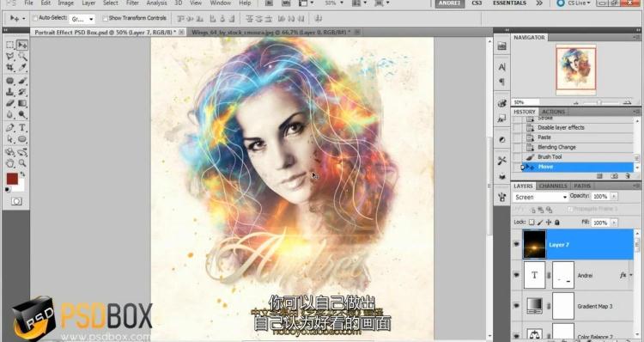Open the Filter menu
Screen dimensions: 644x342
pyautogui.click(x=132, y=3)
